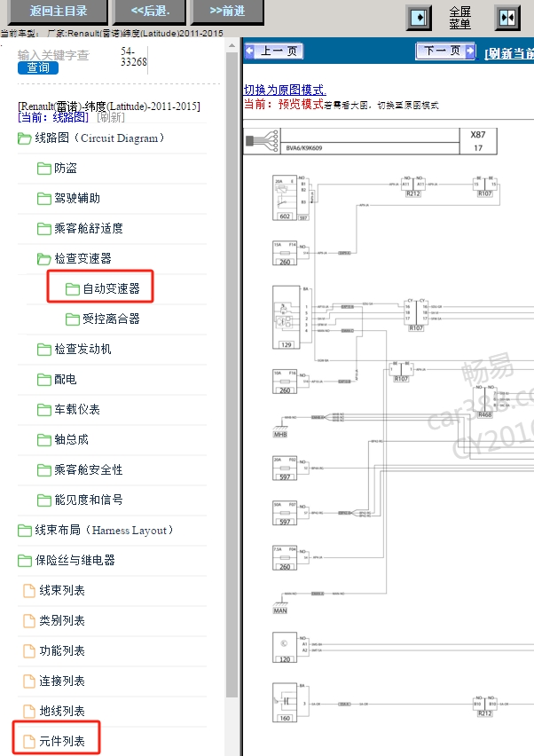Click the 刷新当前 refresh link

pyautogui.click(x=509, y=53)
